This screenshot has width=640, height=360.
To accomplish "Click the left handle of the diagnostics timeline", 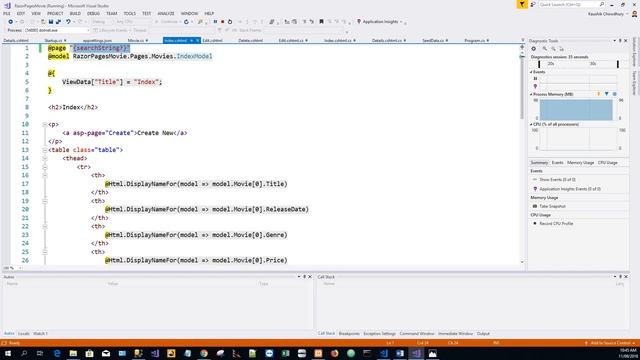I will coord(539,64).
